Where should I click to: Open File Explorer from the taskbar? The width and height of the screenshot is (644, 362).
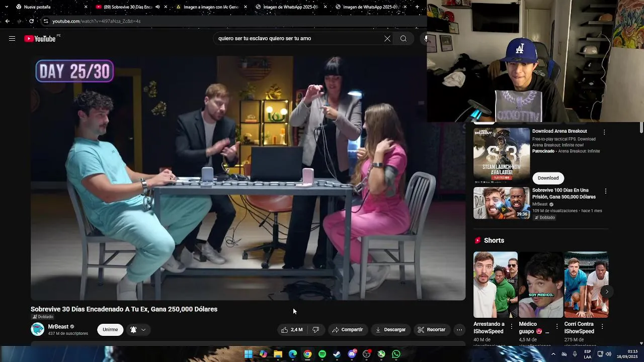point(278,354)
